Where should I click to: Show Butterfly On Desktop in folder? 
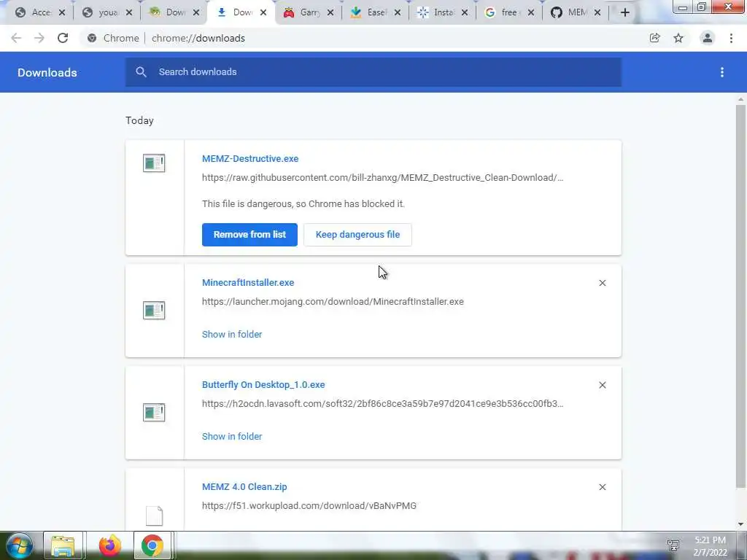tap(232, 436)
